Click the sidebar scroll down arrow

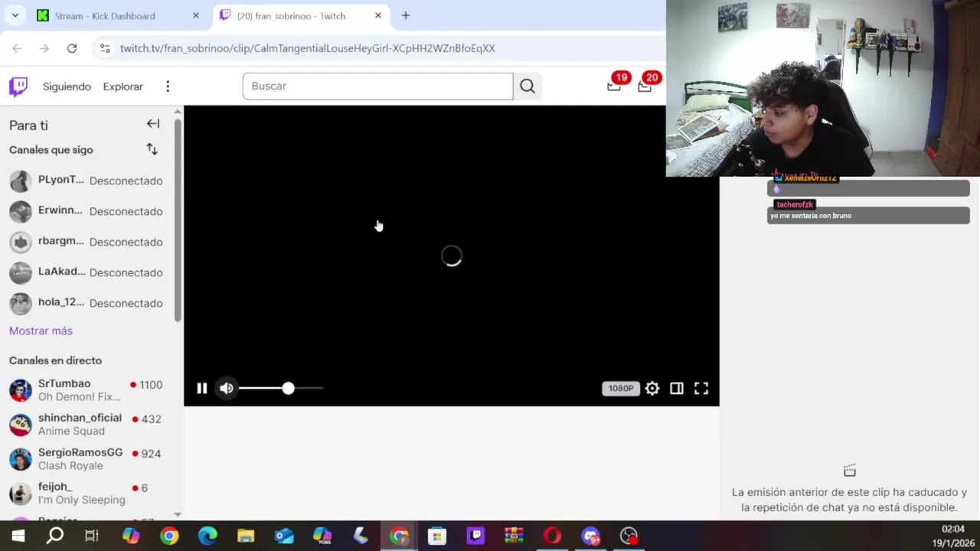click(x=178, y=515)
